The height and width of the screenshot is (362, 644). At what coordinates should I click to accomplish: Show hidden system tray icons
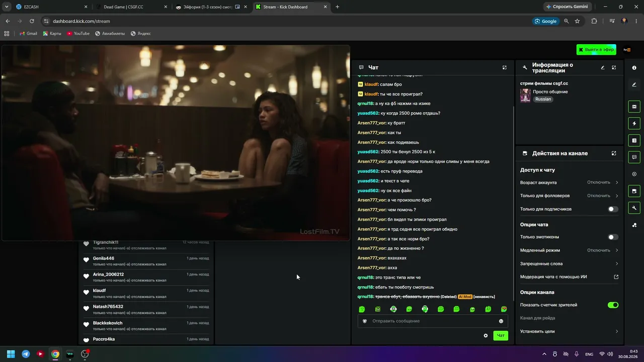[544, 354]
